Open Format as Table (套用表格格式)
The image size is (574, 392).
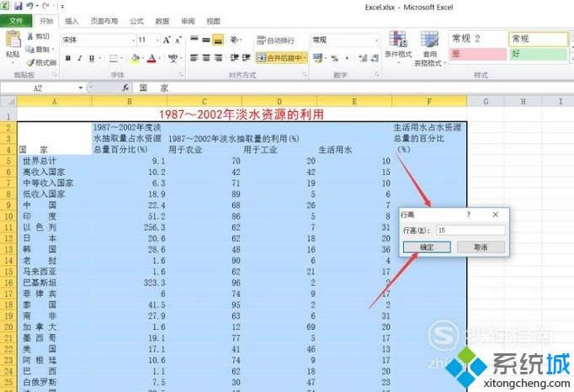430,48
